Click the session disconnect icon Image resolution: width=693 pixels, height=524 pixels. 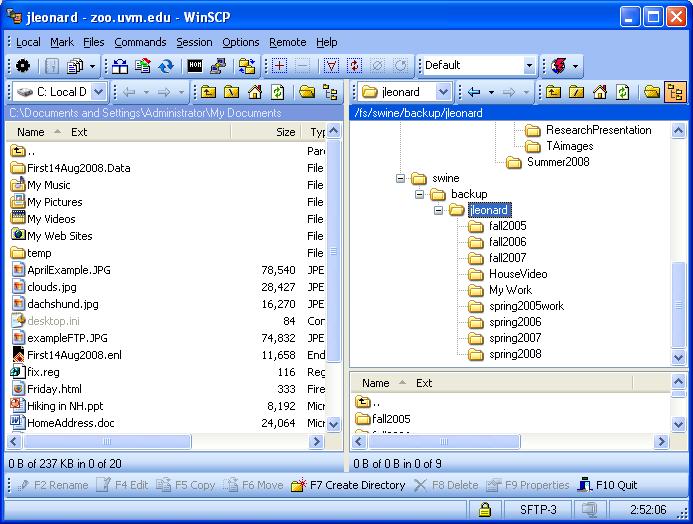[559, 66]
